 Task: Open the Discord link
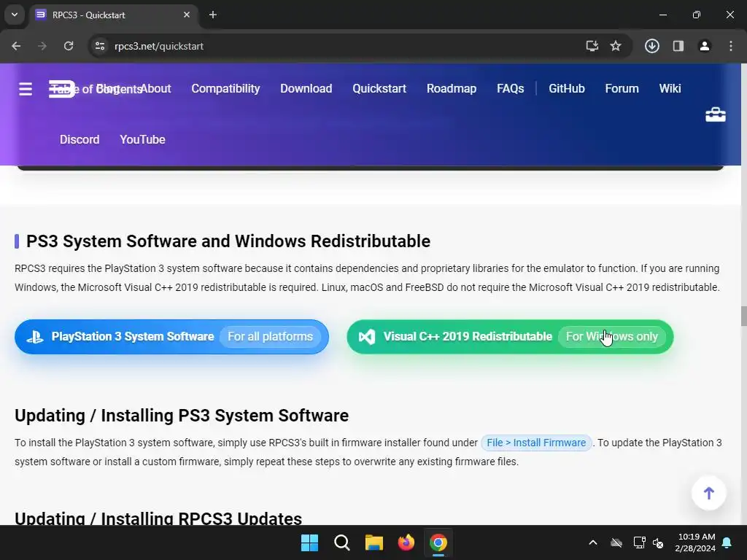click(80, 139)
